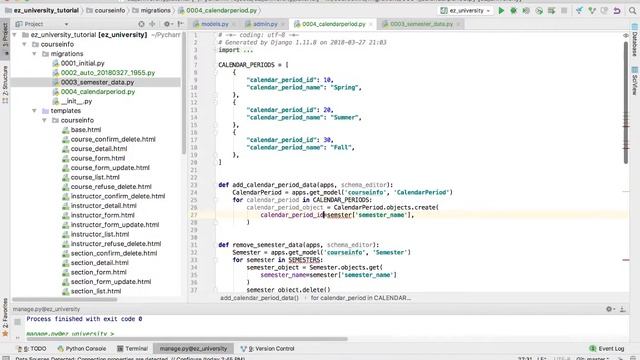The height and width of the screenshot is (360, 640).
Task: Click the concurrency diagram run icon
Action: (x=551, y=11)
